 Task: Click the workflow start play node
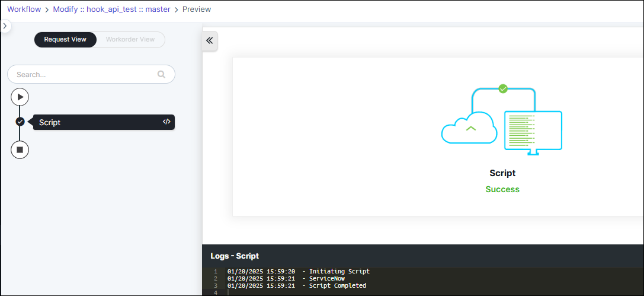click(20, 97)
